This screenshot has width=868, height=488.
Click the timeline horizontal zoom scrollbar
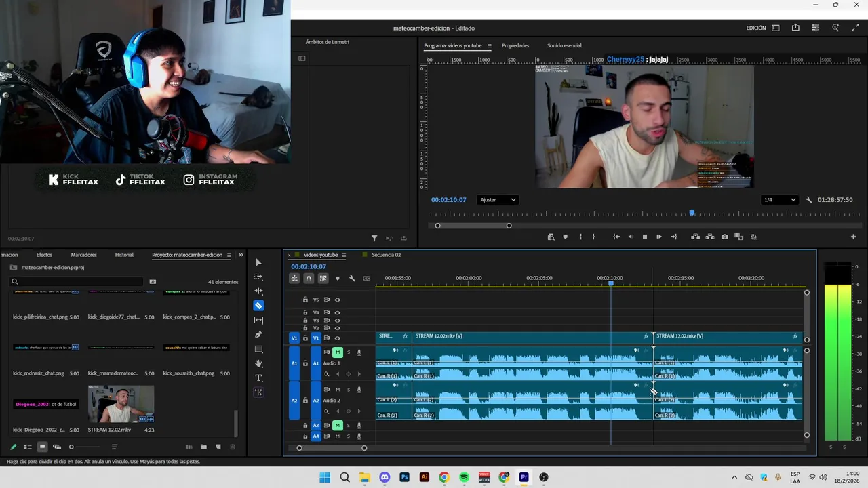tap(332, 448)
